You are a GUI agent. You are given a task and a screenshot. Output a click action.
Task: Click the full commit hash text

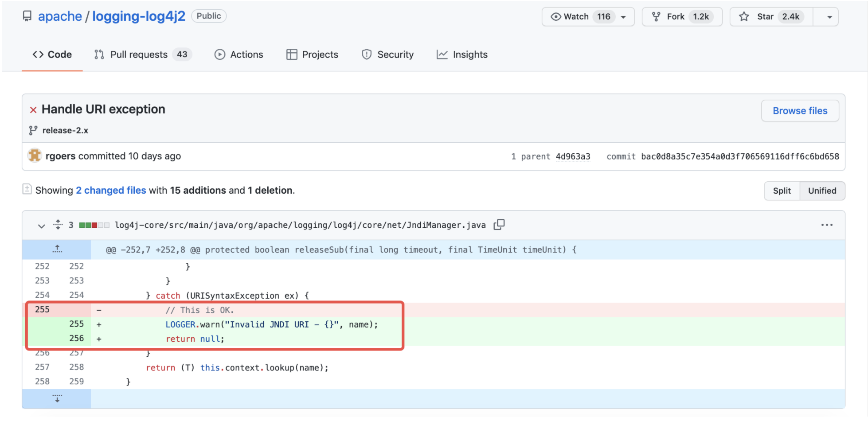tap(740, 156)
